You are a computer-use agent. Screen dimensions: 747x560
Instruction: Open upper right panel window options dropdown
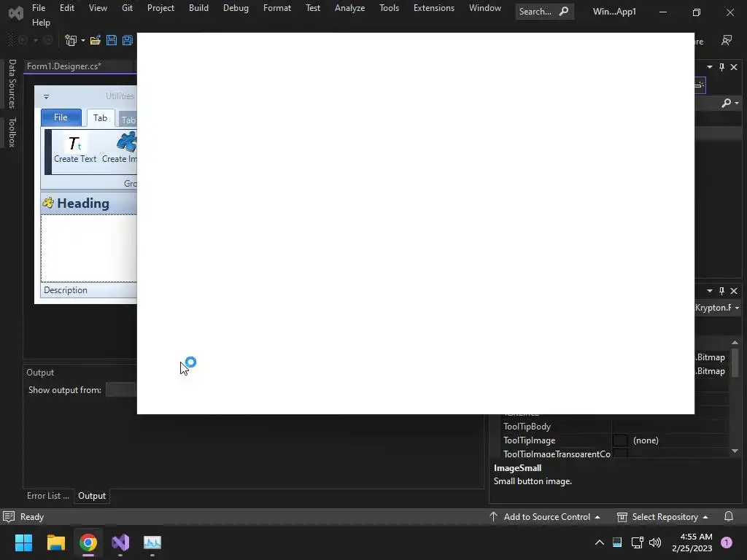(x=710, y=67)
